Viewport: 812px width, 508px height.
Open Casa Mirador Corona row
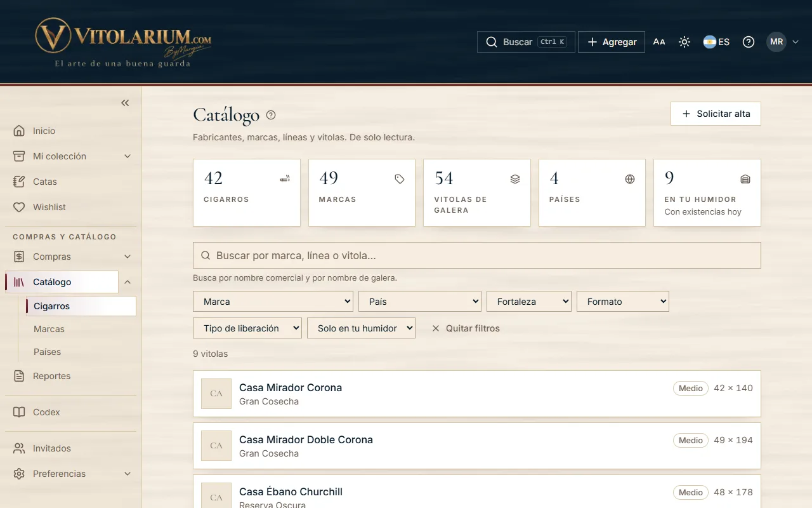477,394
